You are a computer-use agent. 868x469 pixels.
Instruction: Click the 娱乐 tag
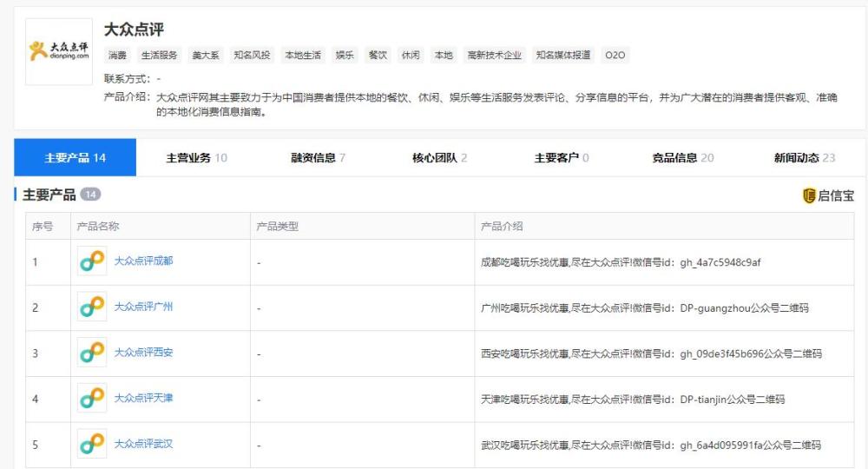pyautogui.click(x=345, y=55)
